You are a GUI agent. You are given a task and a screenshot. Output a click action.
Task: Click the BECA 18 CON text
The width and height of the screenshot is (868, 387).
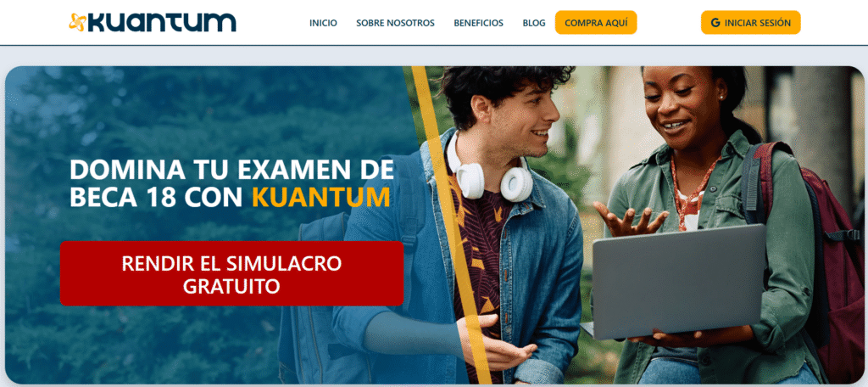pos(159,198)
